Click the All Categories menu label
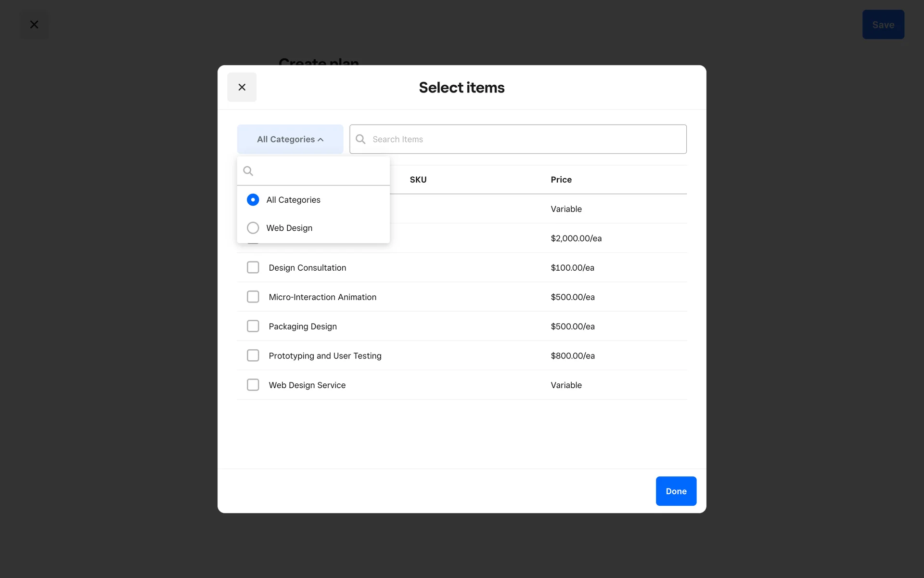Screen dimensions: 924x578 point(293,200)
